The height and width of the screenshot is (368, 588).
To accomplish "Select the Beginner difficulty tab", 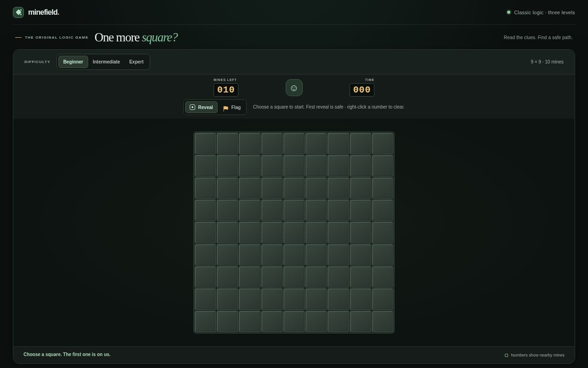I will (x=73, y=62).
